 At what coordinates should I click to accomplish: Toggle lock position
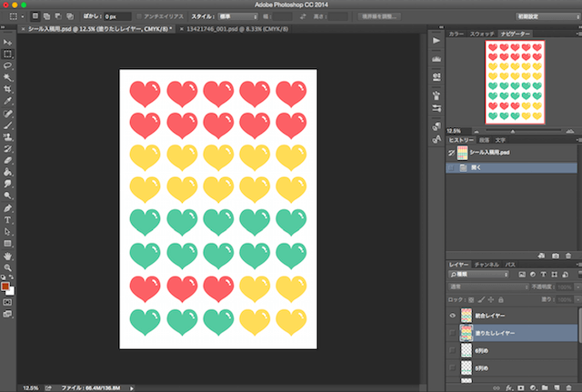point(491,299)
